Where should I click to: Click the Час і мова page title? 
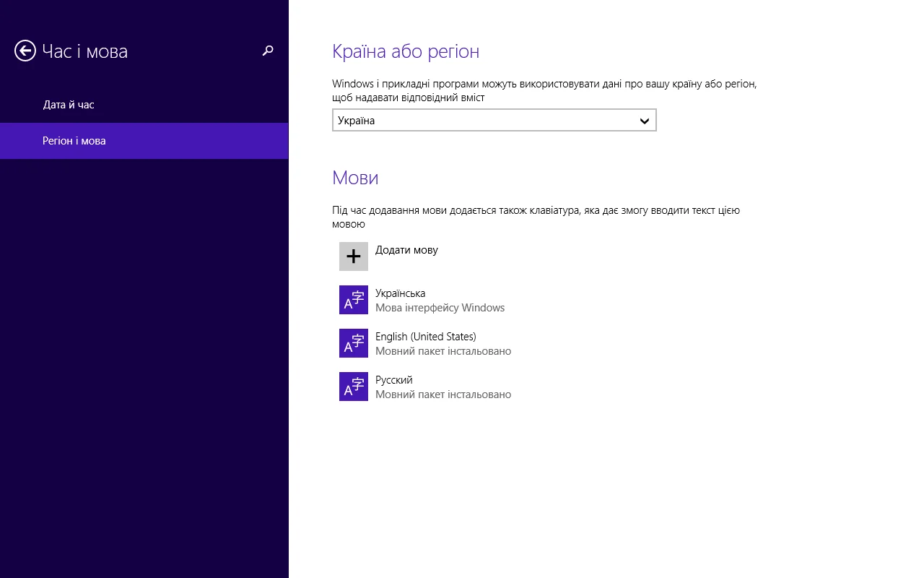(x=84, y=51)
